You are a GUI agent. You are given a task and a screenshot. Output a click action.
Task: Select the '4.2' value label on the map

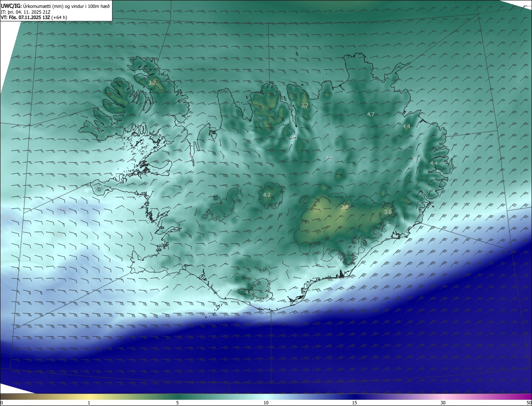pyautogui.click(x=267, y=195)
